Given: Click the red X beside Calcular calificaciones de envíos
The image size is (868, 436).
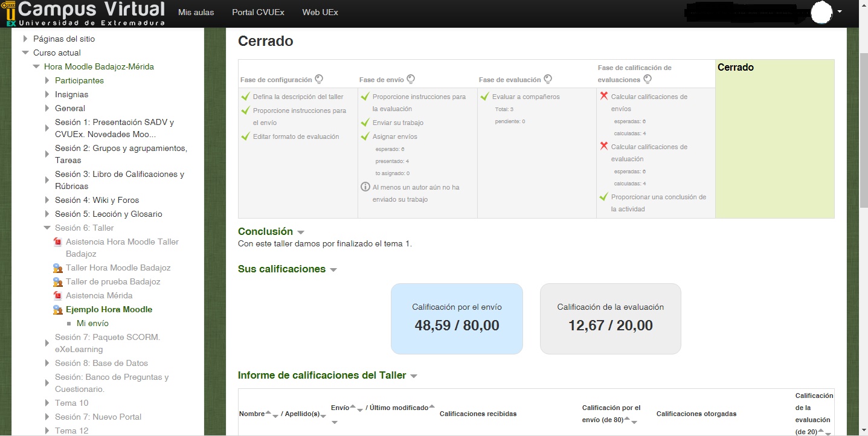Looking at the screenshot, I should pyautogui.click(x=603, y=96).
